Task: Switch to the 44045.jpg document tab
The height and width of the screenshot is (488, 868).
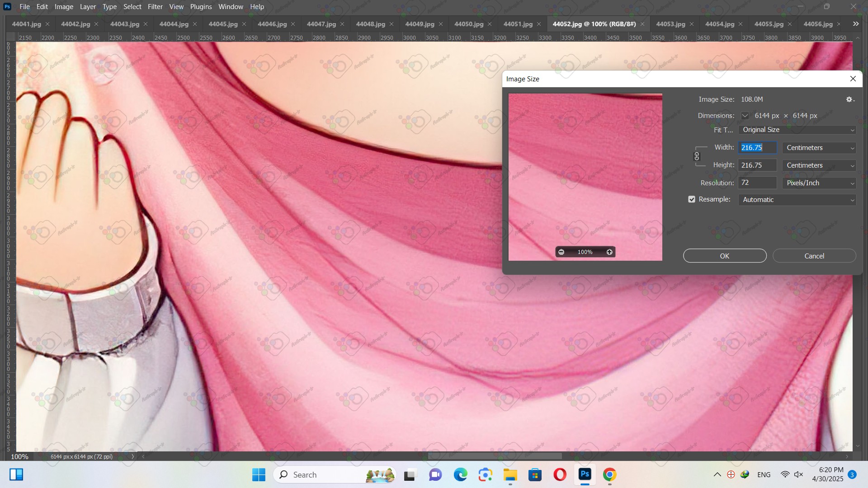Action: click(223, 24)
